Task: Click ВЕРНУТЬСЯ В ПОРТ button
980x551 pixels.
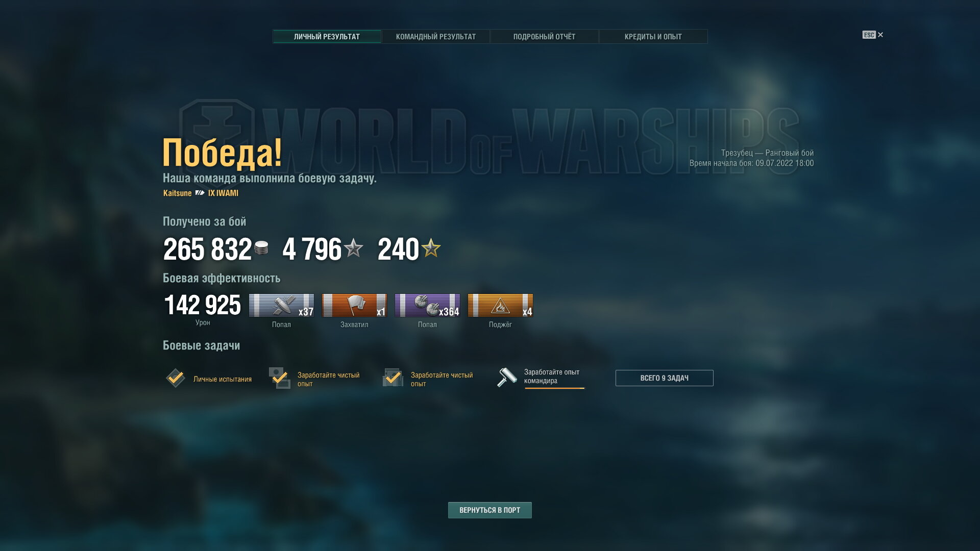Action: coord(489,510)
